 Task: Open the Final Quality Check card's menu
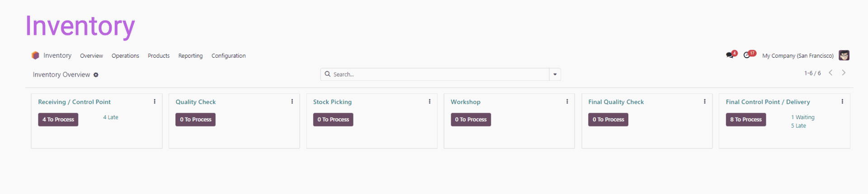(704, 102)
